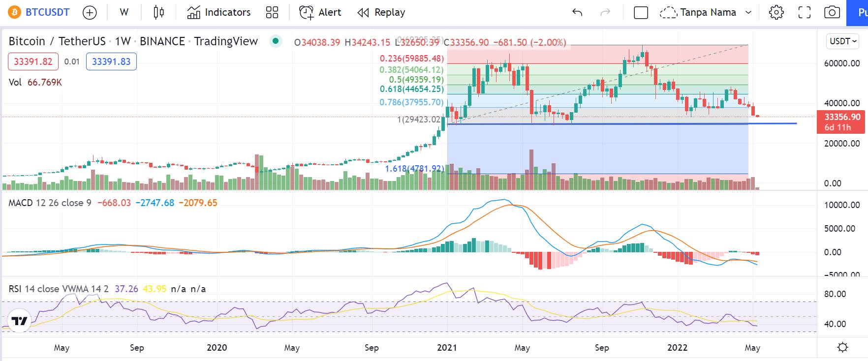Select the MACD 12 26 close 9 legend

50,203
